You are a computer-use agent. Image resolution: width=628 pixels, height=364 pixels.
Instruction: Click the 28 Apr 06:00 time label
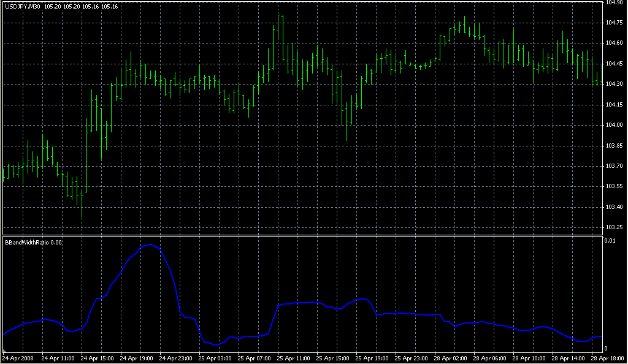click(x=489, y=358)
